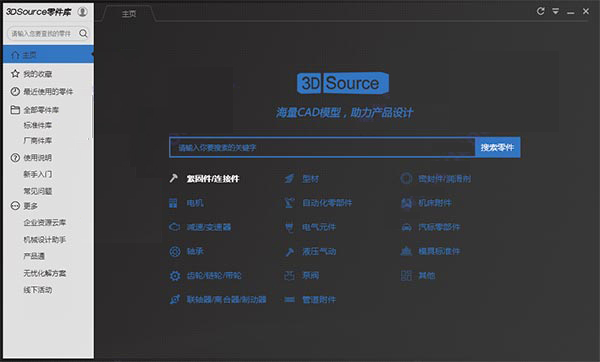Open 全部零件库 folder icon
The width and height of the screenshot is (600, 362).
(x=15, y=110)
